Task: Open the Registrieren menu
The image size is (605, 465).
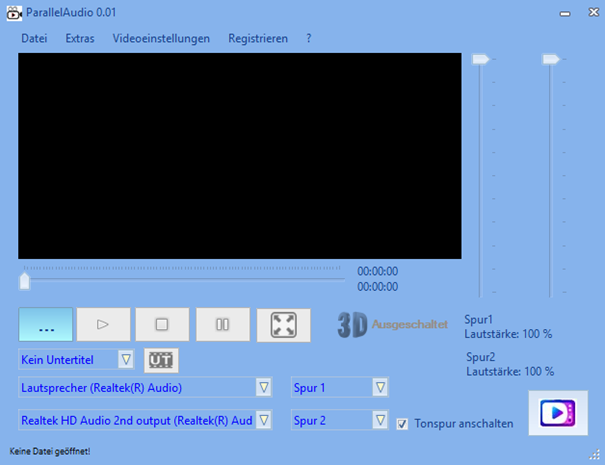Action: point(258,39)
